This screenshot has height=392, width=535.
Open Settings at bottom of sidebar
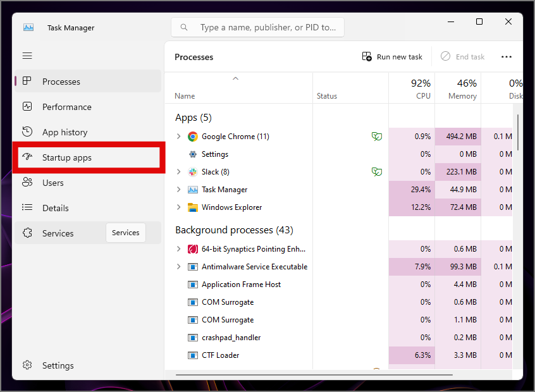[88, 365]
